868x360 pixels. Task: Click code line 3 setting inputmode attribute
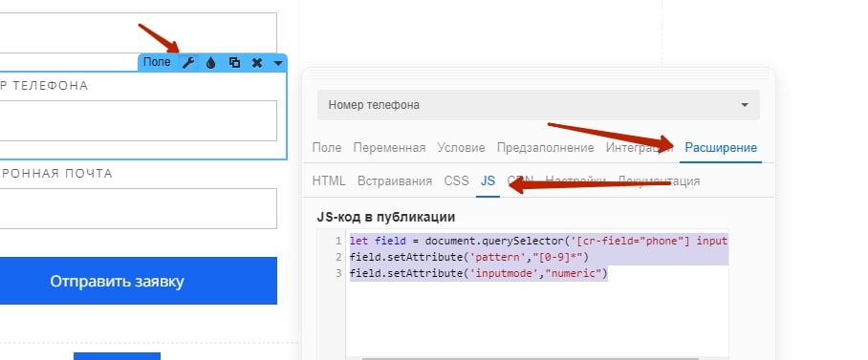click(479, 273)
